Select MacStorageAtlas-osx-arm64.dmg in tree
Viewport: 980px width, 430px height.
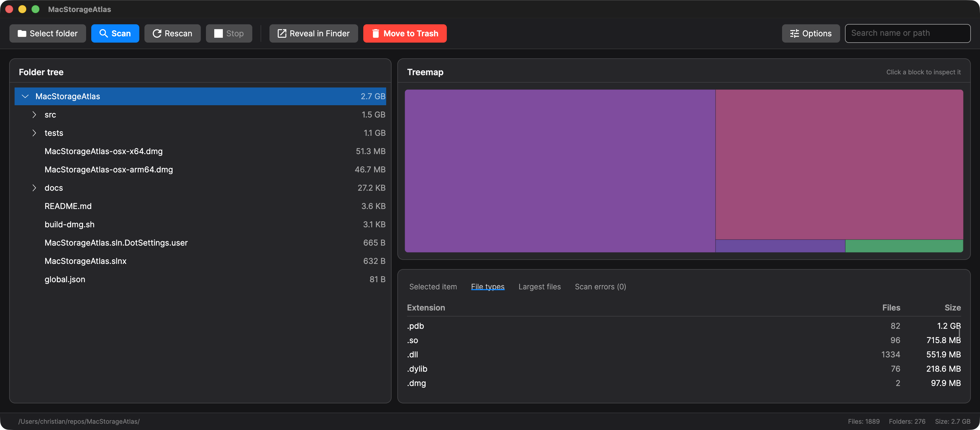[x=200, y=170]
